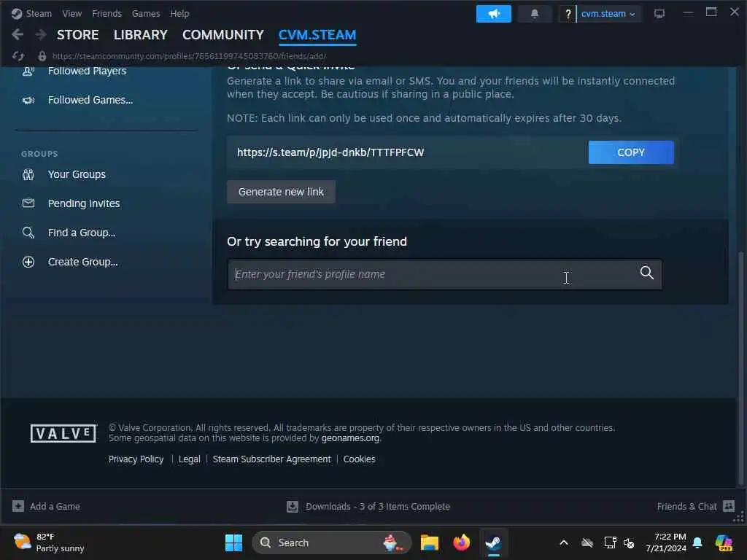Click the page vertical scrollbar
This screenshot has width=747, height=560.
pos(740,367)
